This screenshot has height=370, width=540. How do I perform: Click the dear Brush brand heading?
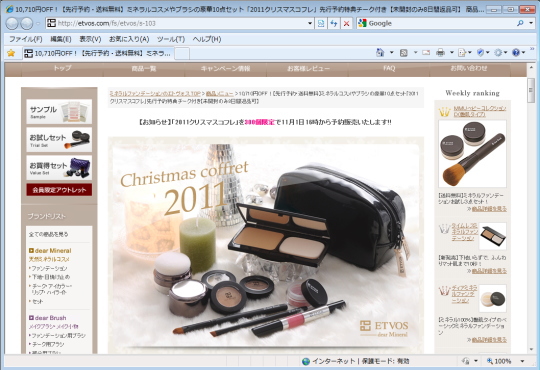[x=48, y=318]
